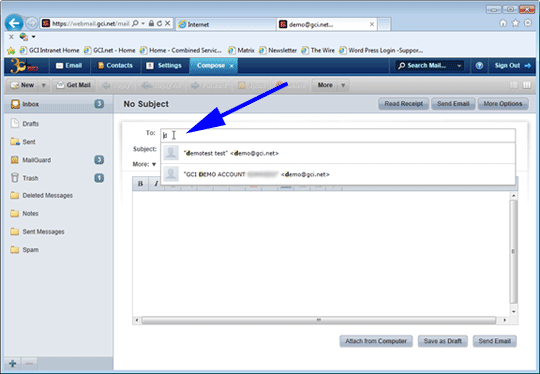
Task: Switch to the Compose tab
Action: pyautogui.click(x=211, y=65)
